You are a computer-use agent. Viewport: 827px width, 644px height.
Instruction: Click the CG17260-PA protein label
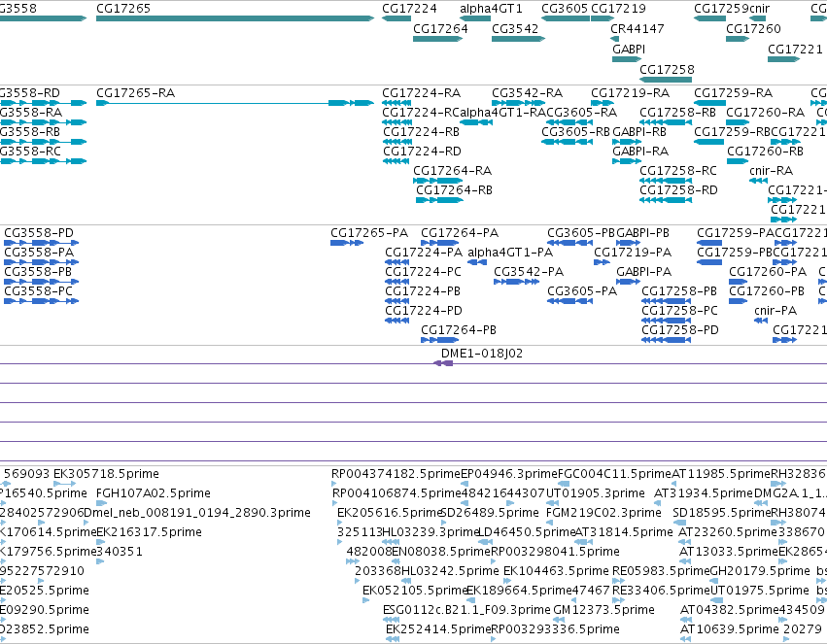click(x=768, y=272)
